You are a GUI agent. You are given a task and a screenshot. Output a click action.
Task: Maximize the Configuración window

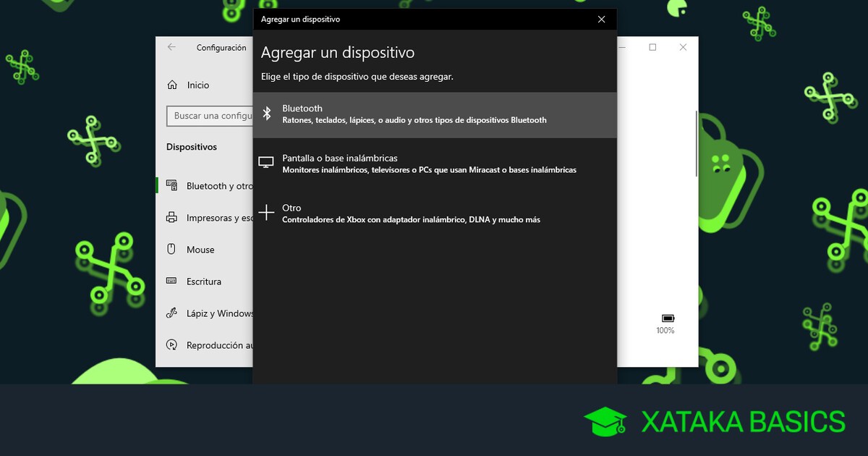pyautogui.click(x=652, y=48)
